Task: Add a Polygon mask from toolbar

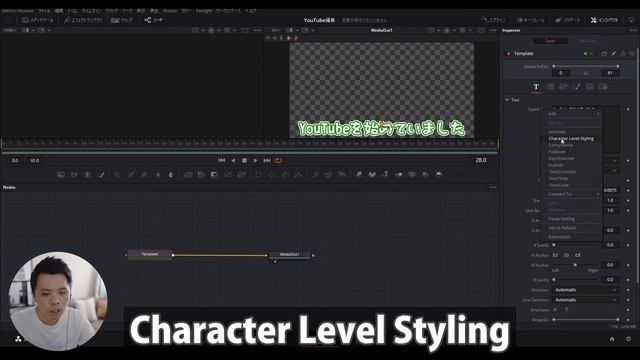Action: click(285, 175)
